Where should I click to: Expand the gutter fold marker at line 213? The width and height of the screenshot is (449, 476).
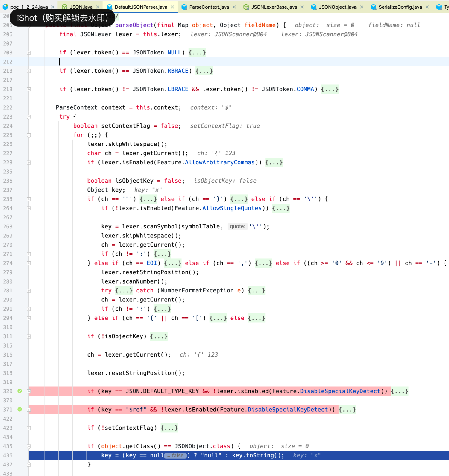[29, 71]
